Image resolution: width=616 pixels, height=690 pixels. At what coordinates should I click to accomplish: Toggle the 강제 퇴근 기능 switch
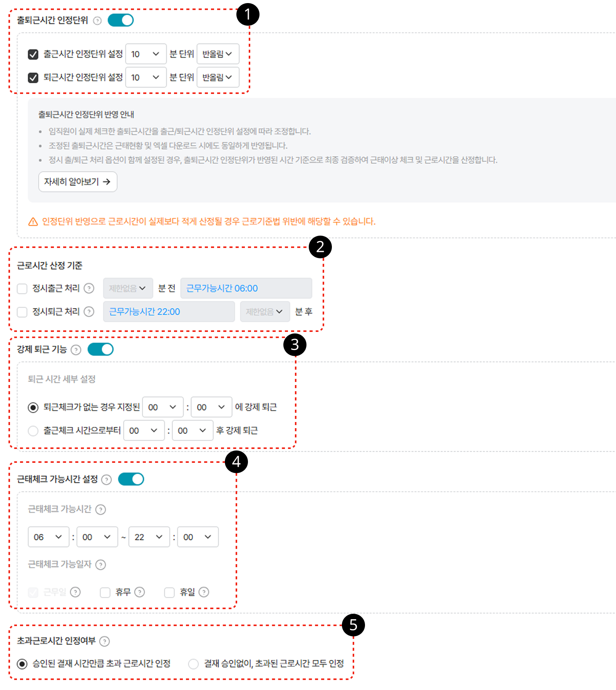(100, 349)
